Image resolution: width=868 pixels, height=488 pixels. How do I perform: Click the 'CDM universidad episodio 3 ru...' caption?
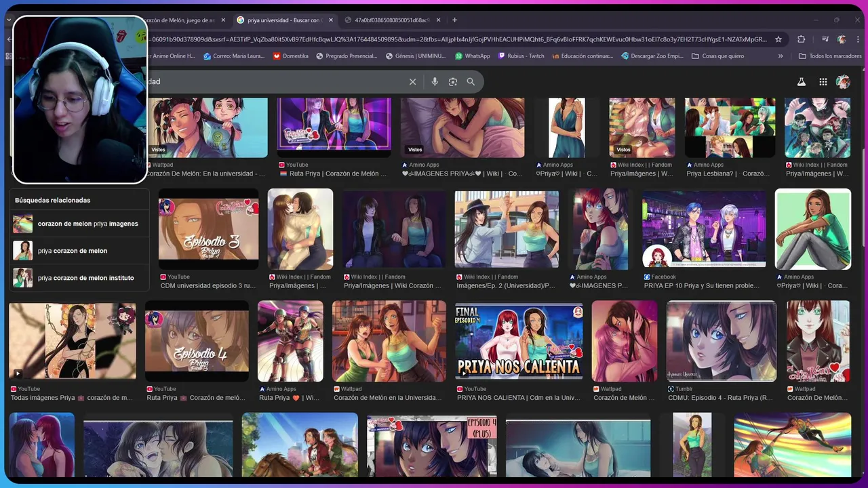point(209,286)
